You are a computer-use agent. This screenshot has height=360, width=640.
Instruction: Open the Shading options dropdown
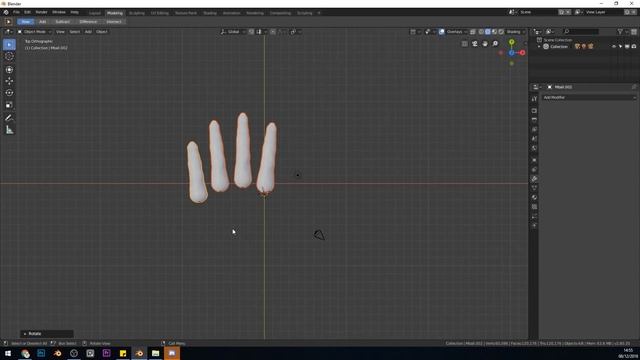click(x=516, y=31)
